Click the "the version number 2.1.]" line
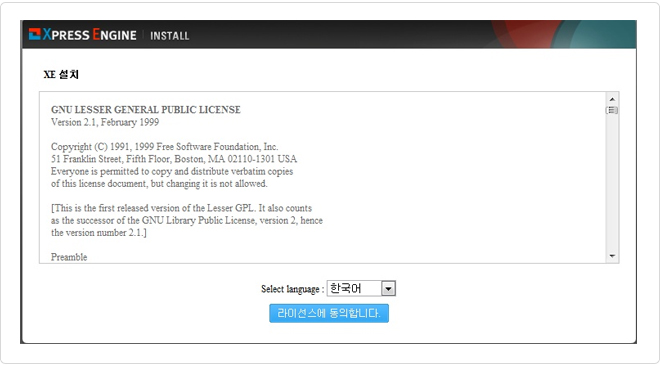 99,233
